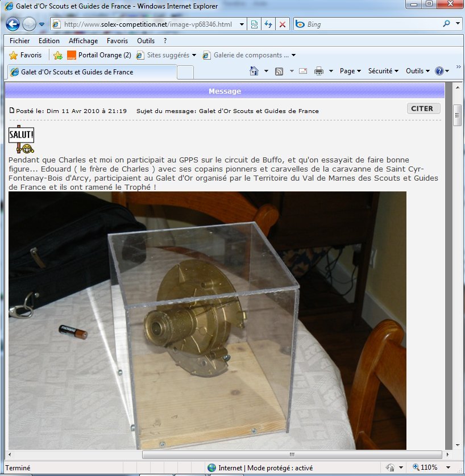The image size is (465, 476).
Task: Click the Stop loading red X icon
Action: (x=283, y=24)
